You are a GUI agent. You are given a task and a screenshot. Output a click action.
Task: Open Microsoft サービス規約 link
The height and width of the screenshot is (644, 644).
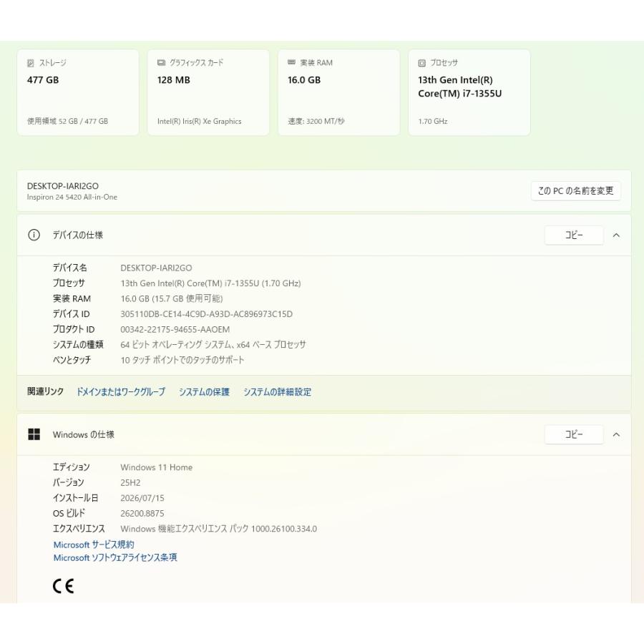pos(94,545)
